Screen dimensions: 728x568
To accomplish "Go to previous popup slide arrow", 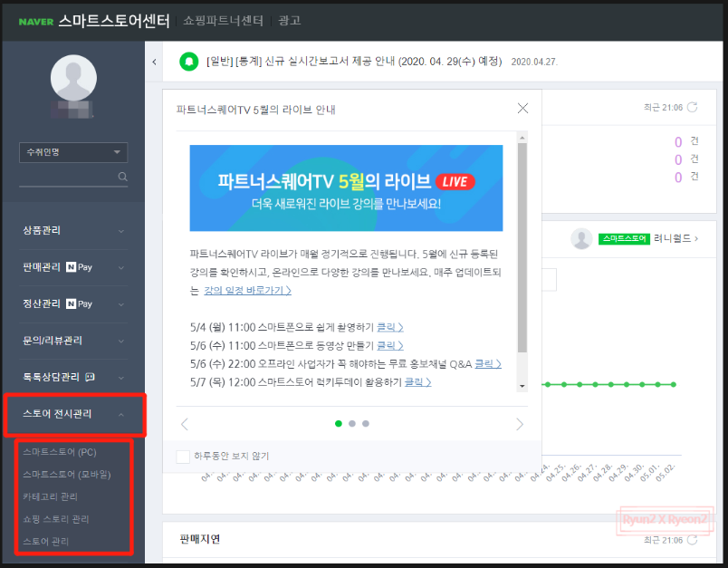I will (185, 424).
